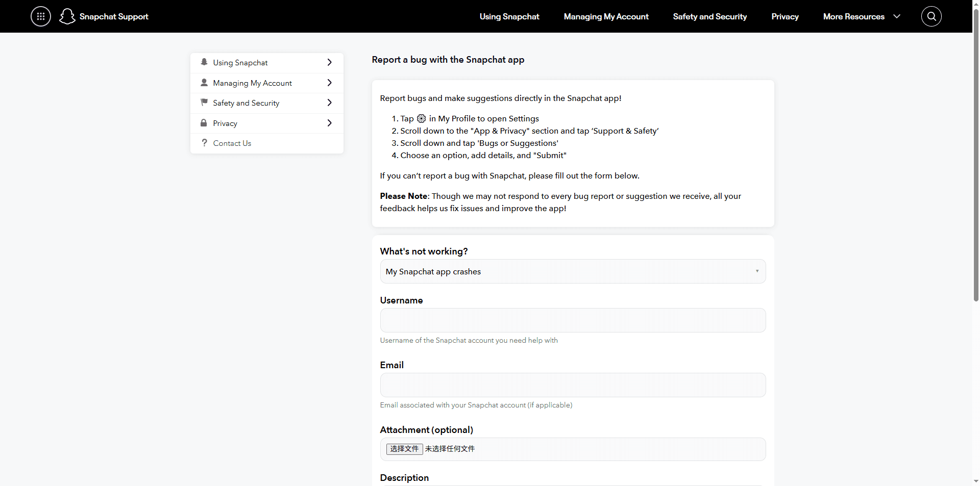This screenshot has height=486, width=980.
Task: Click the ghost icon beside Using Snapchat
Action: click(x=204, y=62)
